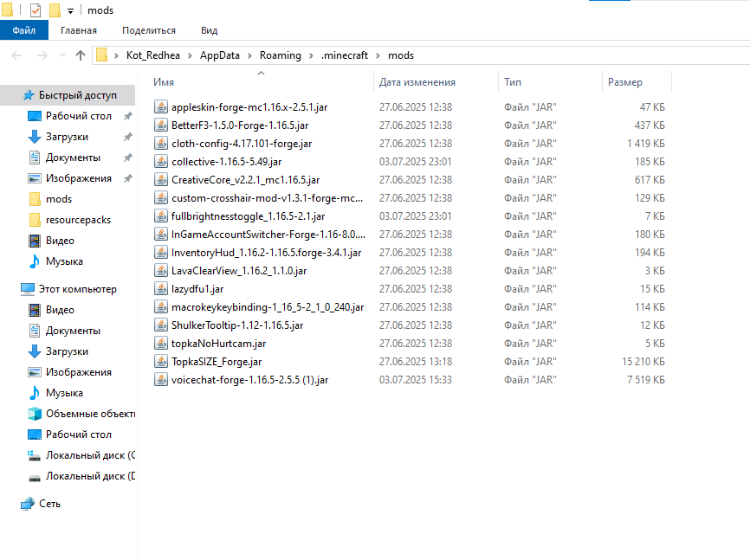The height and width of the screenshot is (560, 750).
Task: Click the 15 210 КБ size value
Action: click(643, 362)
